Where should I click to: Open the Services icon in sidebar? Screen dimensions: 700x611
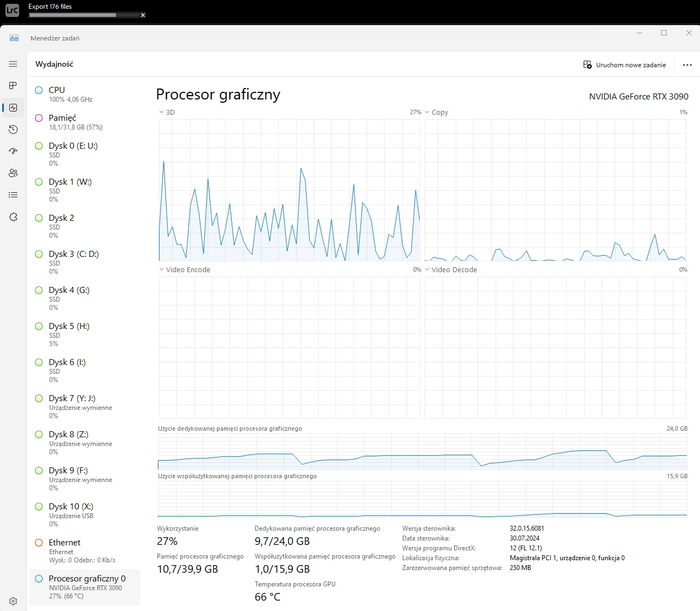point(13,217)
